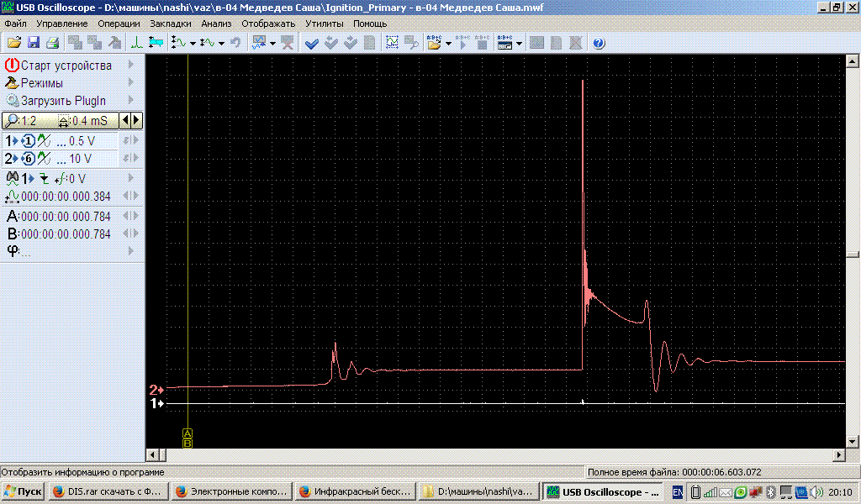Save the file using the floppy disk icon
Screen dimensions: 861x504
pyautogui.click(x=34, y=43)
